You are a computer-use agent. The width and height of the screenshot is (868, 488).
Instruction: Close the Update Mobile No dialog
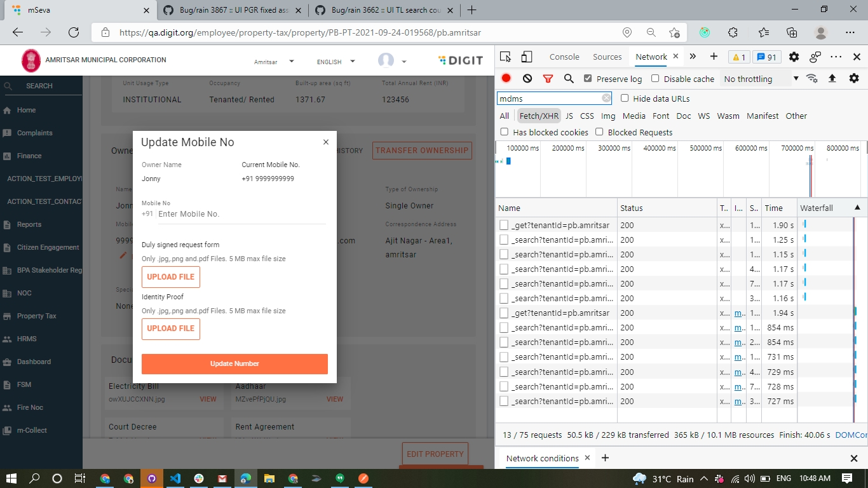pos(326,142)
